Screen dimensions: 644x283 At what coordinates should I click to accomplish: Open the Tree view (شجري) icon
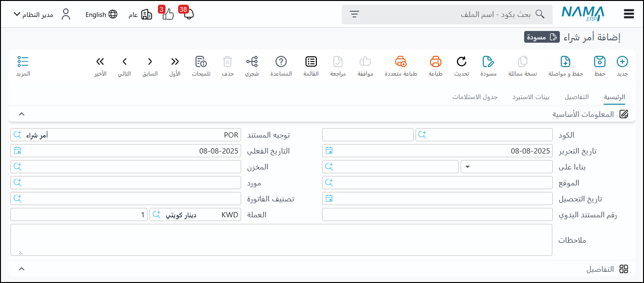(x=252, y=62)
